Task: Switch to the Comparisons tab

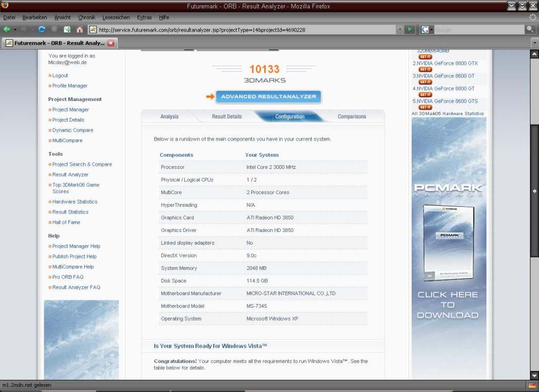Action: [352, 116]
